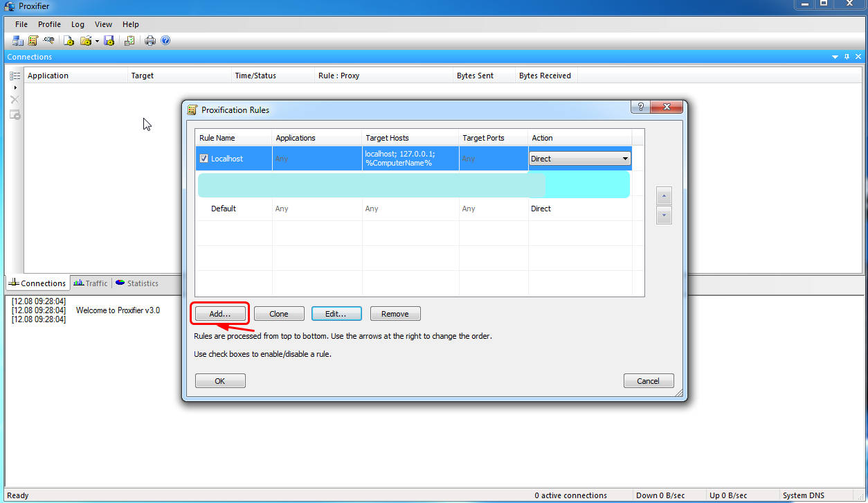Close the Connections pane
This screenshot has height=503, width=868.
pos(859,57)
